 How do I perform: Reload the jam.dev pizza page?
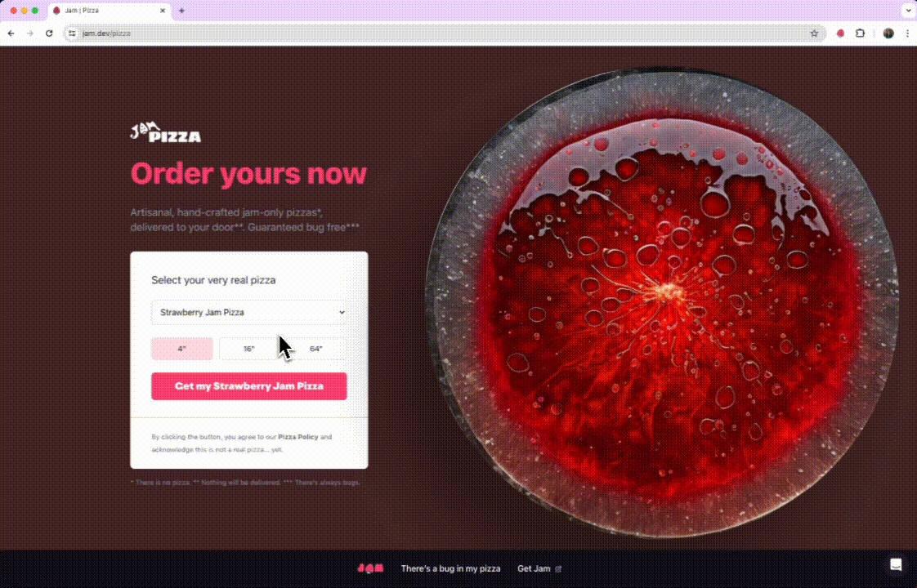click(49, 33)
